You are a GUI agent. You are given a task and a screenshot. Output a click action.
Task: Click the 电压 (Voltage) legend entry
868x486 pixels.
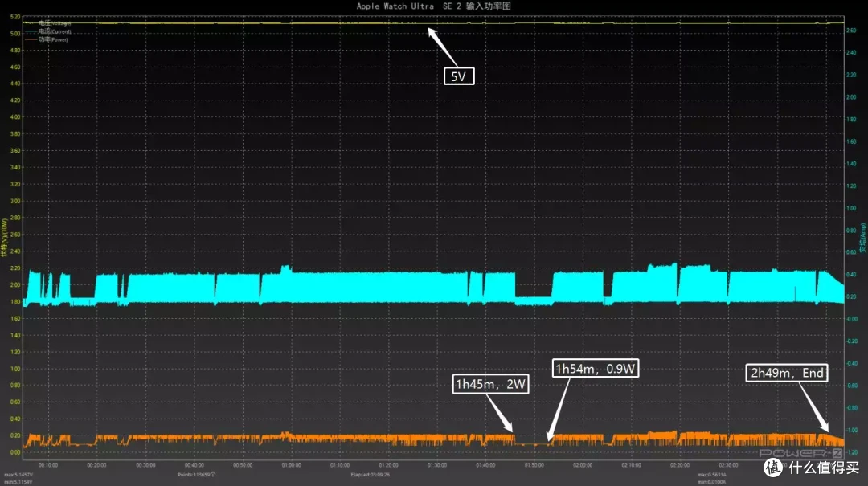click(x=48, y=23)
